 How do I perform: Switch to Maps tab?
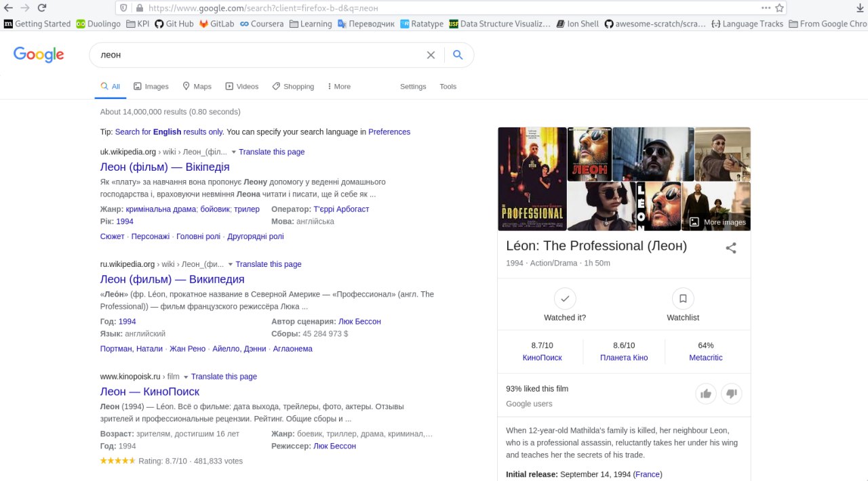pyautogui.click(x=197, y=87)
